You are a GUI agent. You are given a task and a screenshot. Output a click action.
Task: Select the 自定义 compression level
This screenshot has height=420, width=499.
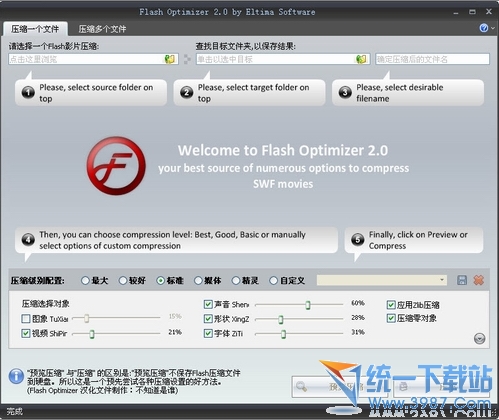[287, 281]
